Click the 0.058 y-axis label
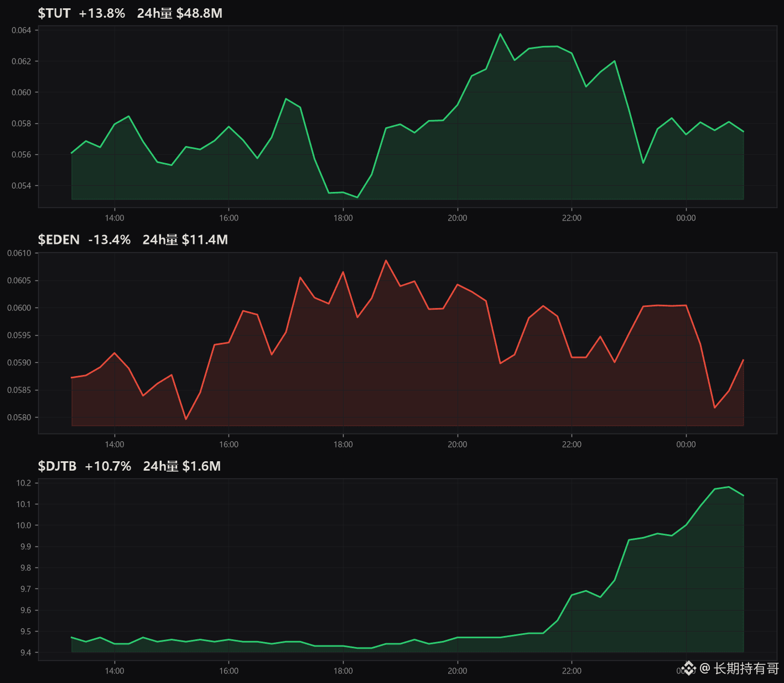 (22, 123)
